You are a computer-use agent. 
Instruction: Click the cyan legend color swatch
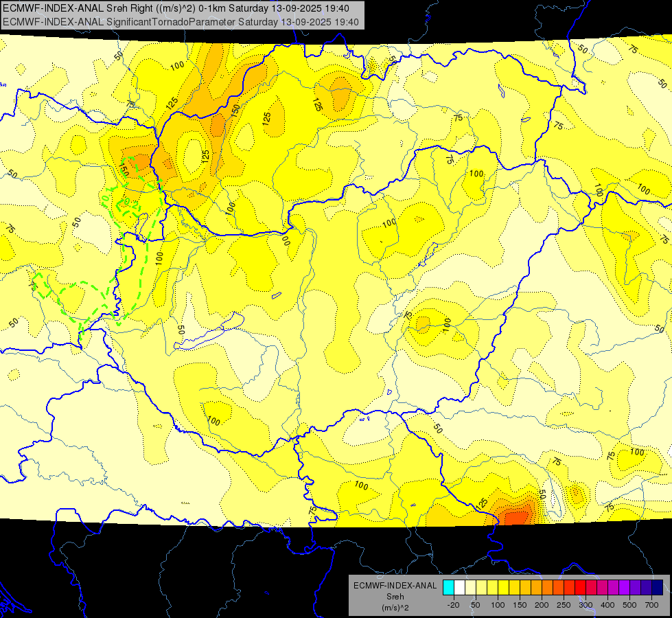pyautogui.click(x=448, y=588)
